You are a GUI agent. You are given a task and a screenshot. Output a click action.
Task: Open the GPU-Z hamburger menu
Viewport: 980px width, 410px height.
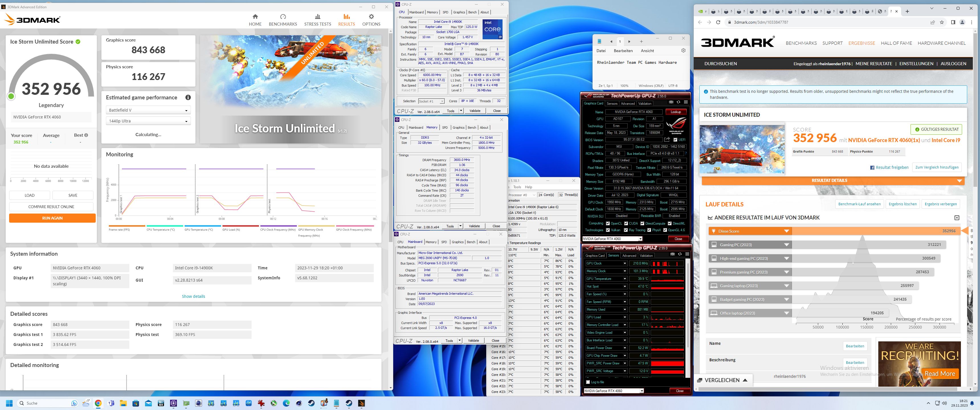pos(685,102)
